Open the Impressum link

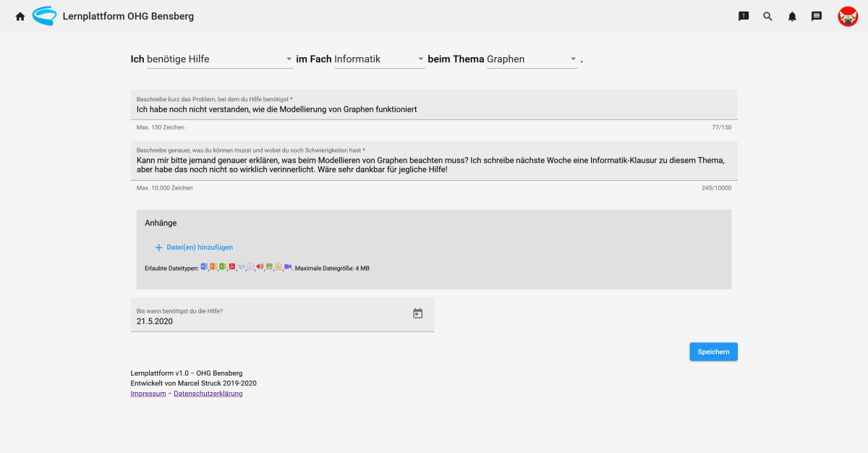pyautogui.click(x=148, y=394)
